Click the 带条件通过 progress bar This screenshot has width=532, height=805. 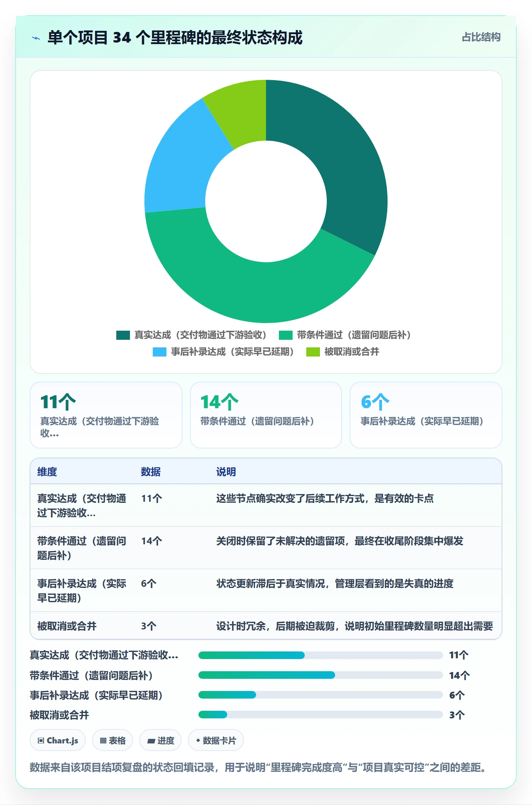coord(320,675)
